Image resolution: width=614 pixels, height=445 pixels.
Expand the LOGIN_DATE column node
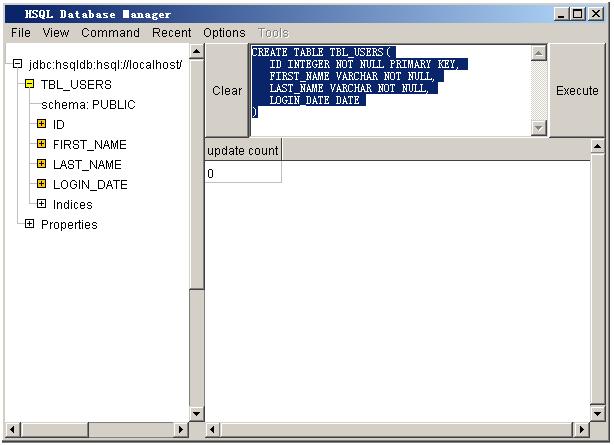(42, 184)
